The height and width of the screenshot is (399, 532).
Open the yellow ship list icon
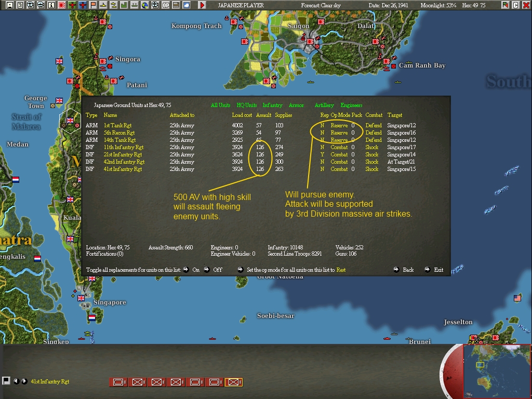click(x=103, y=5)
